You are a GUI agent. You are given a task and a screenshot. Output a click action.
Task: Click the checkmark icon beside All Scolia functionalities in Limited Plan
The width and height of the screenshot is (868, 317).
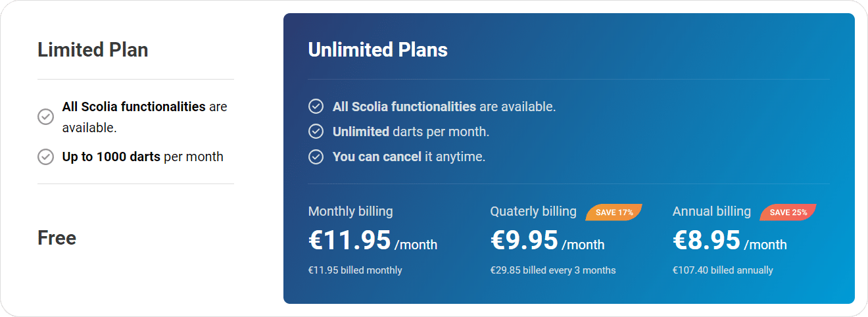point(45,117)
